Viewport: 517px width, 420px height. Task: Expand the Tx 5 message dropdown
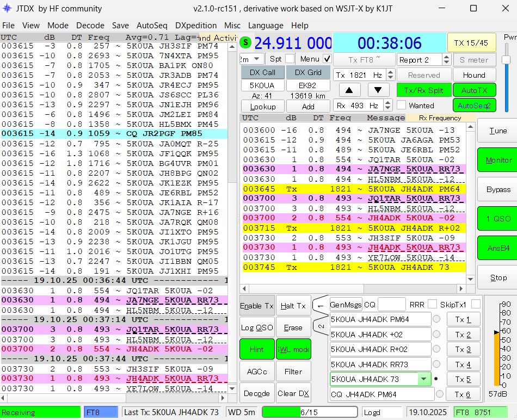click(x=424, y=379)
